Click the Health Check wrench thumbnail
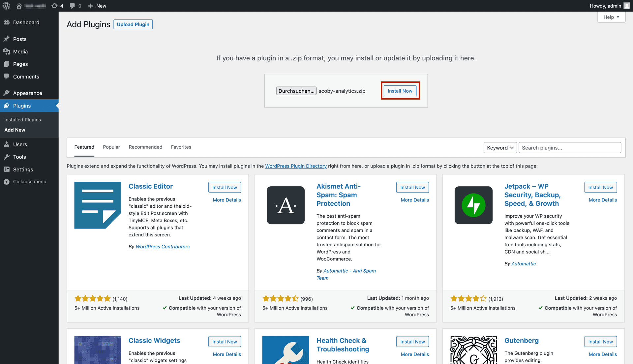Image resolution: width=633 pixels, height=364 pixels. click(286, 350)
